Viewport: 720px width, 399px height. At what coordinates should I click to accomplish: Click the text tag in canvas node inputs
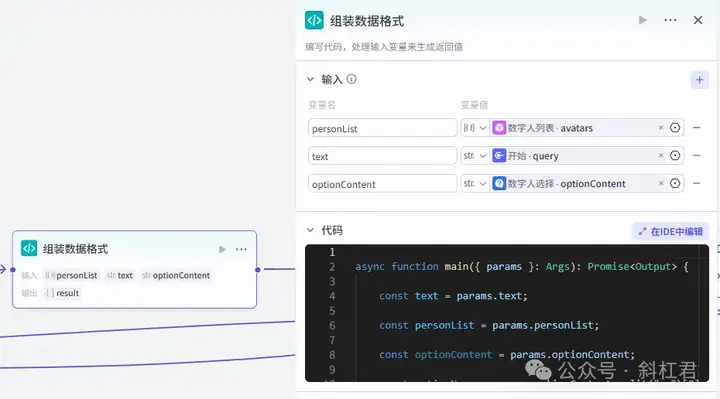tap(120, 275)
